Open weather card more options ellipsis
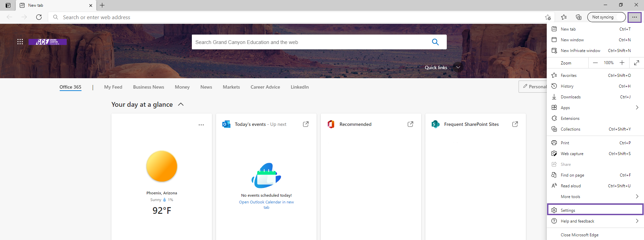This screenshot has width=644, height=240. tap(201, 125)
